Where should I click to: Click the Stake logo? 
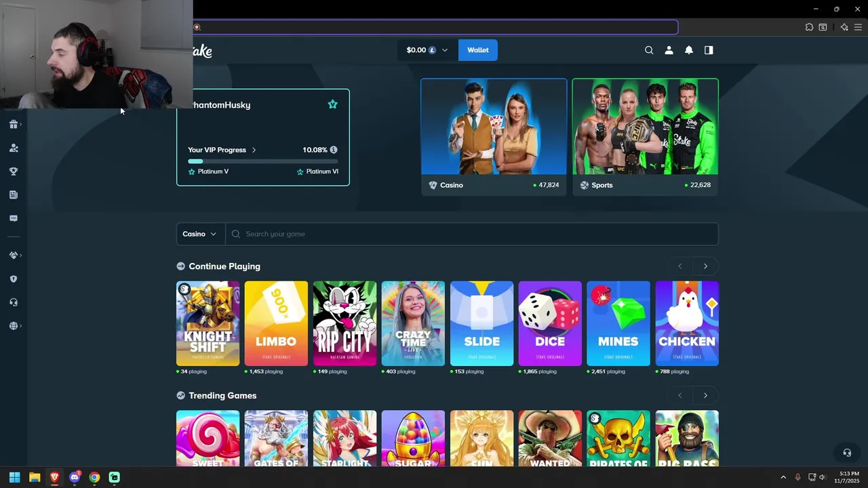[203, 51]
